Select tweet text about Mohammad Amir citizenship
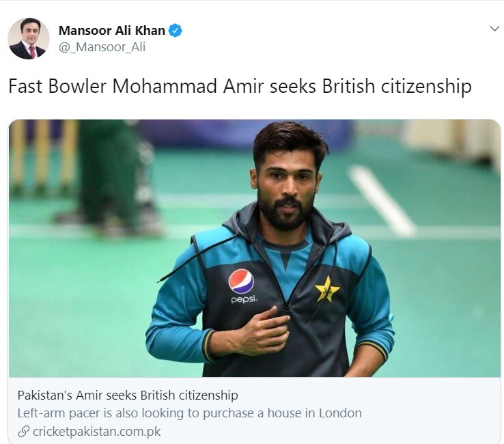Viewport: 504px width, 444px height. tap(240, 87)
